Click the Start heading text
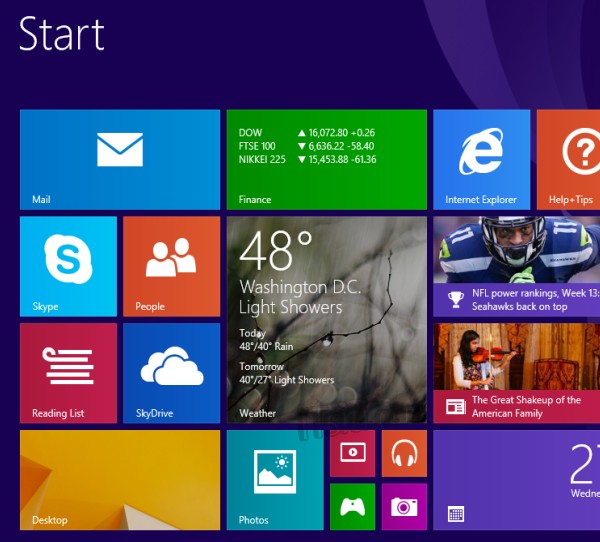Screen dimensions: 600x542 [62, 34]
